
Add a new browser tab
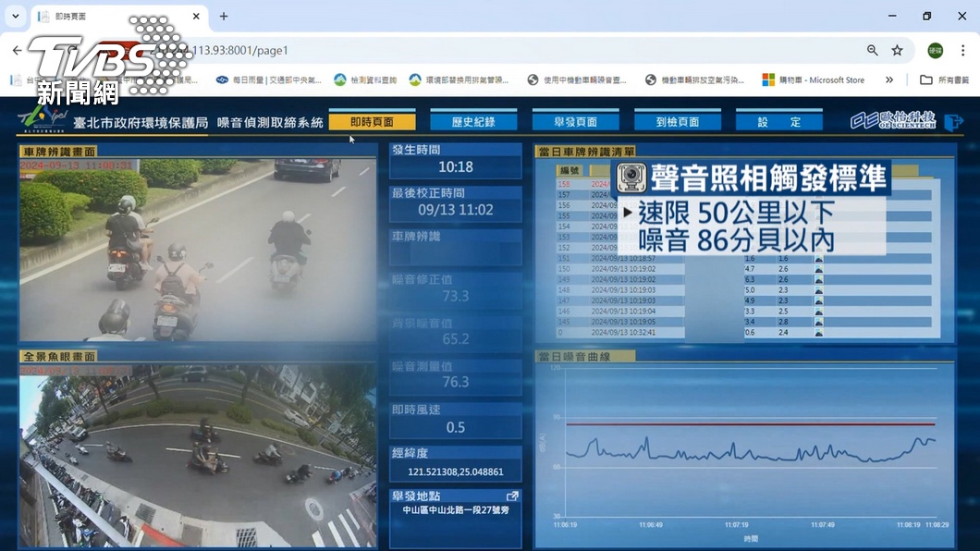(223, 17)
